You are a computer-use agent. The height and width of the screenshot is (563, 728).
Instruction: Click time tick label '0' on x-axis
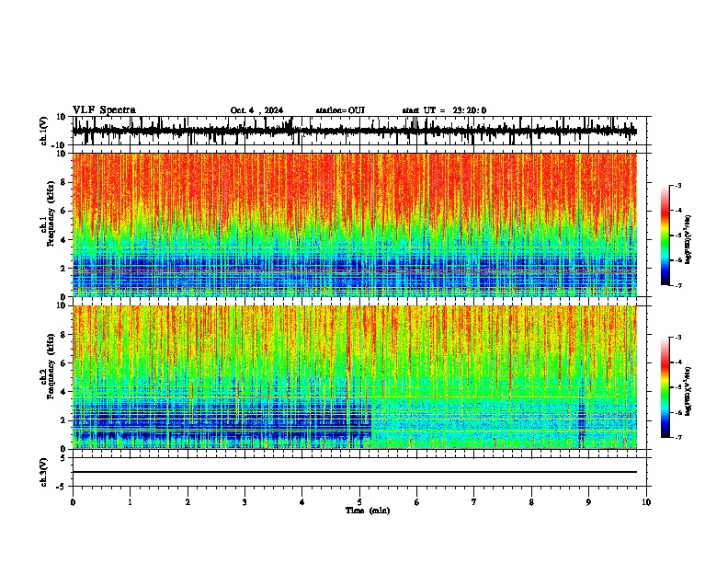pyautogui.click(x=73, y=502)
